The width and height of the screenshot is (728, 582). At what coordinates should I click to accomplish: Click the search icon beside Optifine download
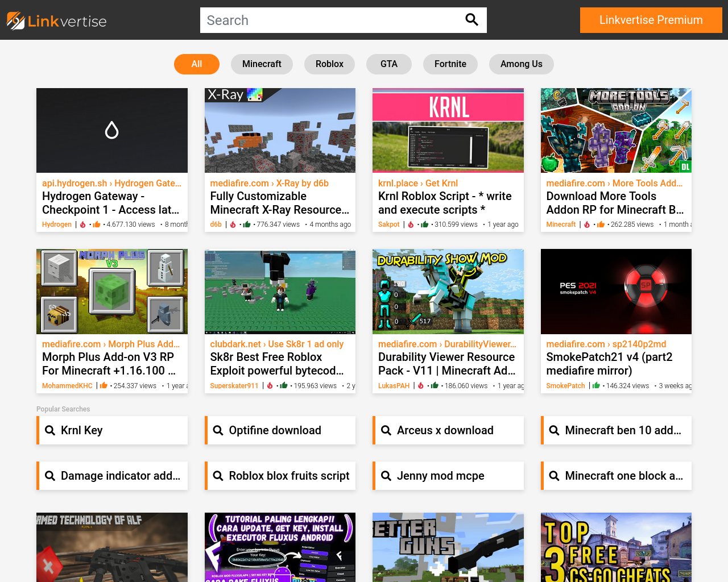(x=218, y=430)
